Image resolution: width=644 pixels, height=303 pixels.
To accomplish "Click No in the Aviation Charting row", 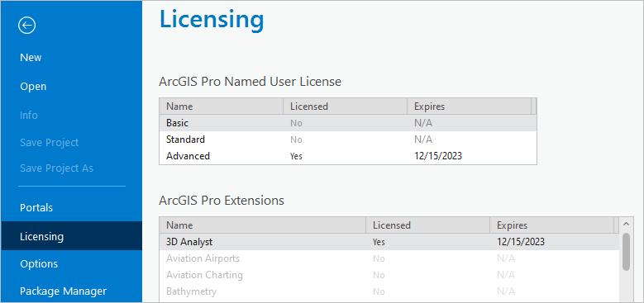I will [x=379, y=275].
